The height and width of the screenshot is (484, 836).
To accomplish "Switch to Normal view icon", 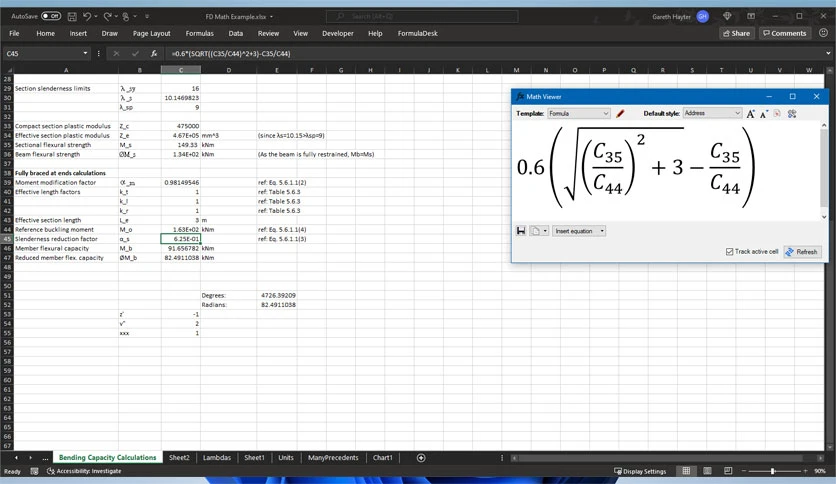I will (686, 471).
